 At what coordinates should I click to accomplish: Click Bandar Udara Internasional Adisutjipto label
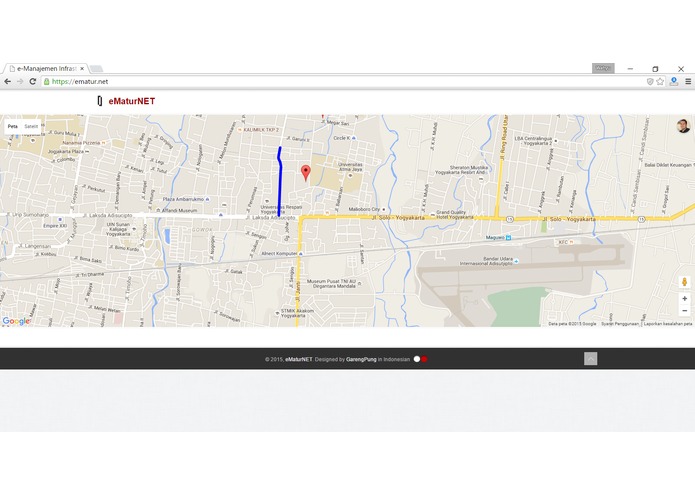coord(486,261)
